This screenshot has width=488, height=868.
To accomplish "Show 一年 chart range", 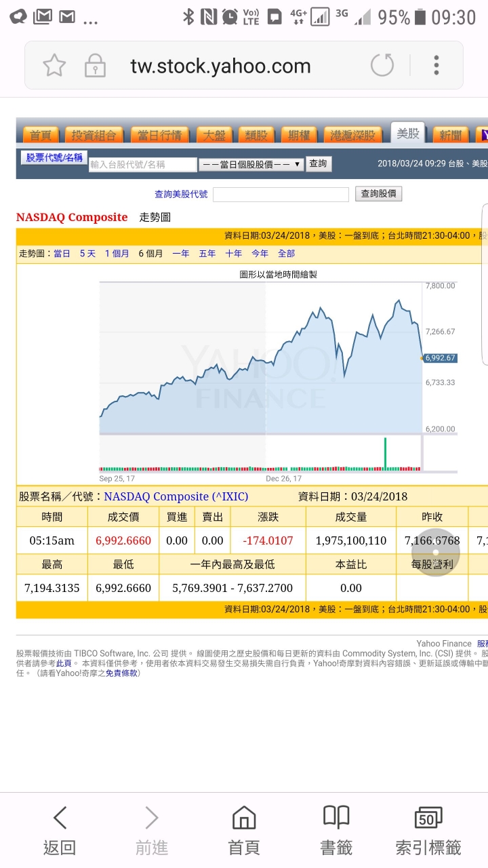I will point(181,254).
